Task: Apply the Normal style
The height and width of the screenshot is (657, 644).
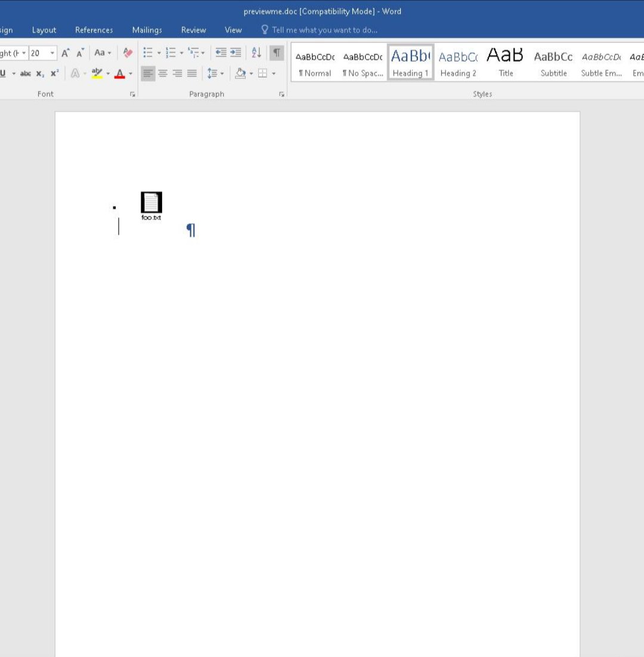Action: [315, 62]
